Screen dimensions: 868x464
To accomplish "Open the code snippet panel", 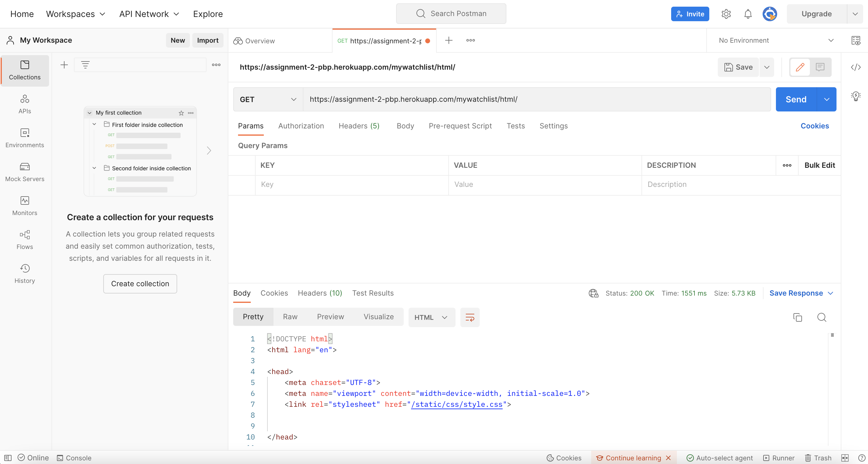I will pos(856,67).
